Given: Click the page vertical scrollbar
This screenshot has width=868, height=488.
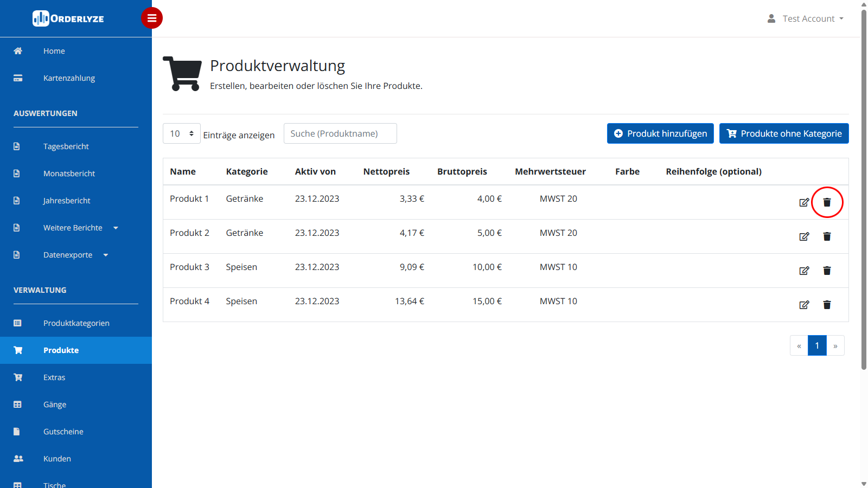Looking at the screenshot, I should coord(864,190).
